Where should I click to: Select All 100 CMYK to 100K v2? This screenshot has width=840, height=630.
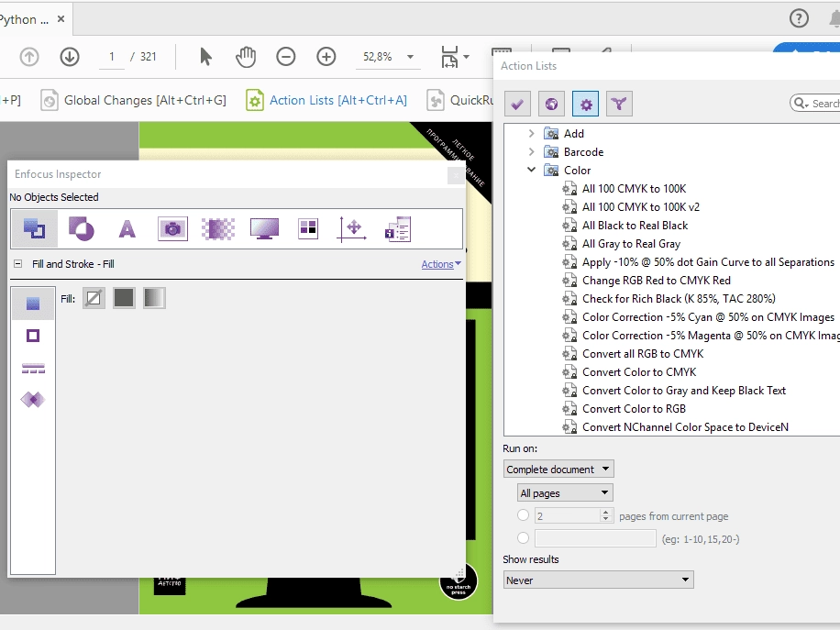coord(641,206)
